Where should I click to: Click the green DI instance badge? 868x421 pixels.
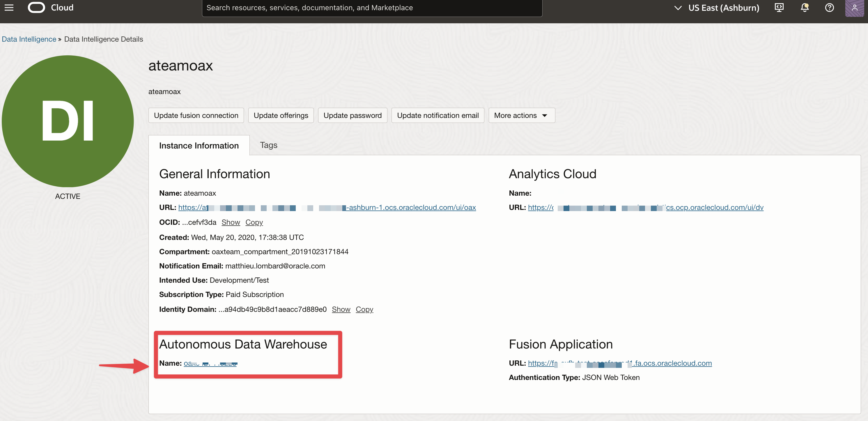(68, 121)
